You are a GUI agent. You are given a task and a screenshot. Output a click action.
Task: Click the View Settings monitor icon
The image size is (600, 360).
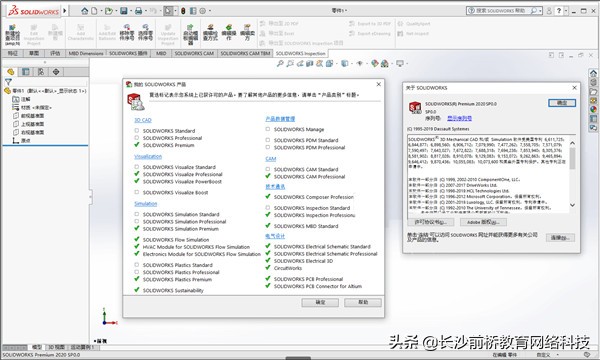pyautogui.click(x=400, y=64)
